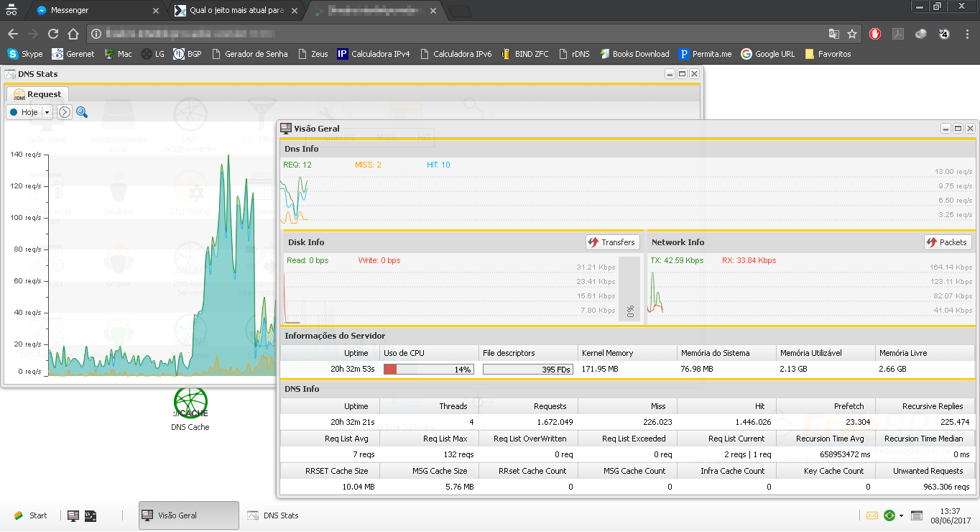Click the Start button on the taskbar
This screenshot has height=532, width=980.
coord(30,515)
